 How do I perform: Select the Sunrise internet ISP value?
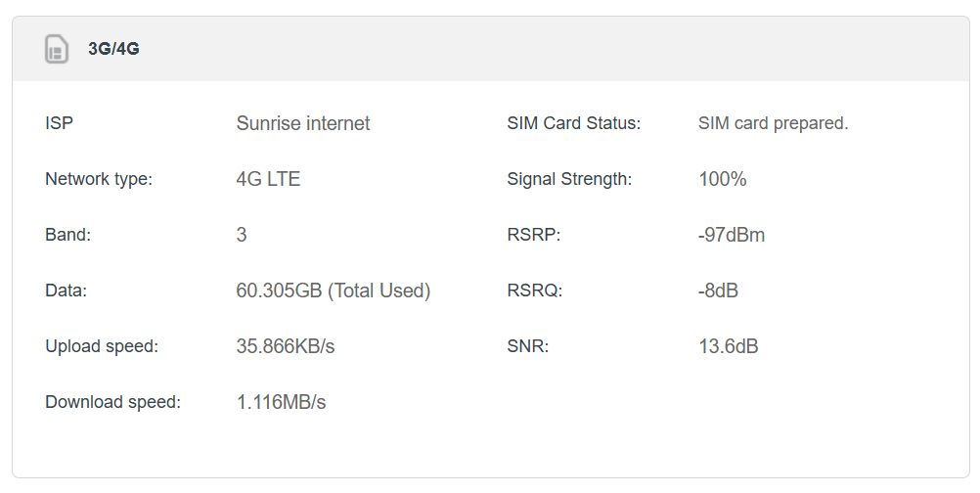303,123
